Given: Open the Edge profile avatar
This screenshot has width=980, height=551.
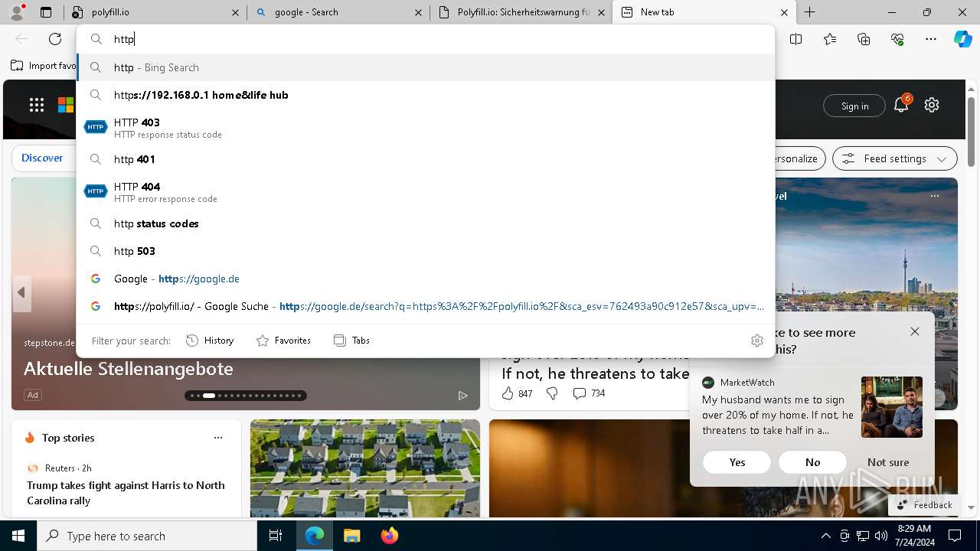Looking at the screenshot, I should coord(17,12).
